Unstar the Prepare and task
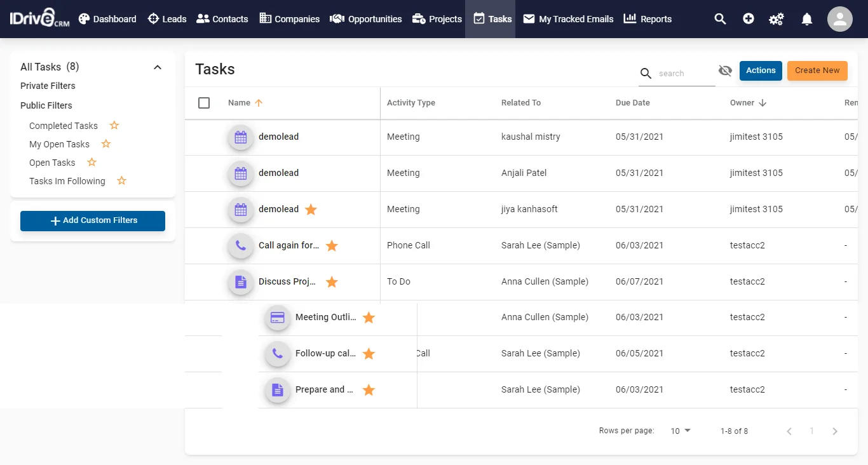 (369, 389)
